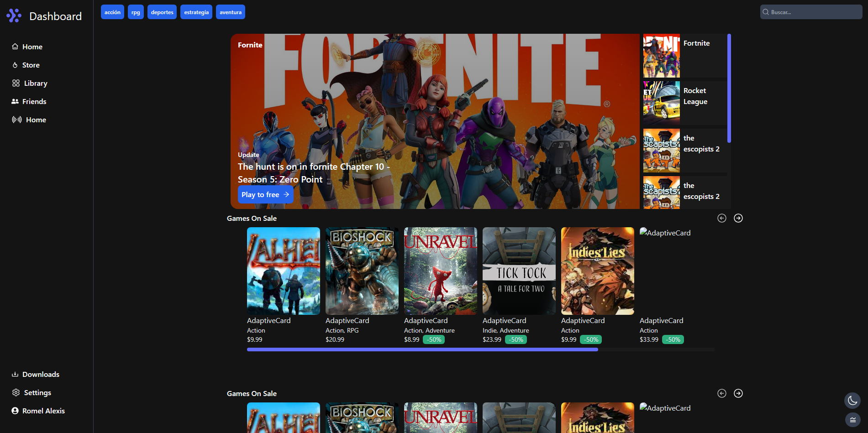Open Home with the broadcast icon

[x=29, y=120]
